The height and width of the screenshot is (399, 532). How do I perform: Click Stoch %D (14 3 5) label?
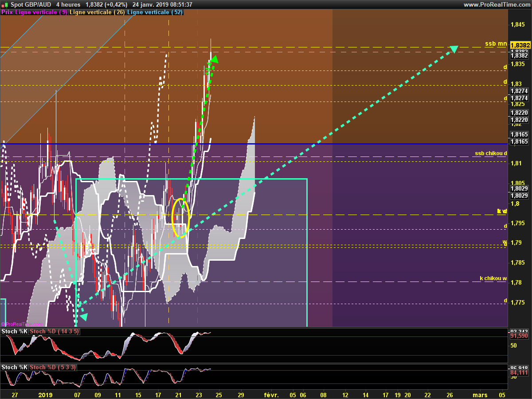click(x=54, y=331)
